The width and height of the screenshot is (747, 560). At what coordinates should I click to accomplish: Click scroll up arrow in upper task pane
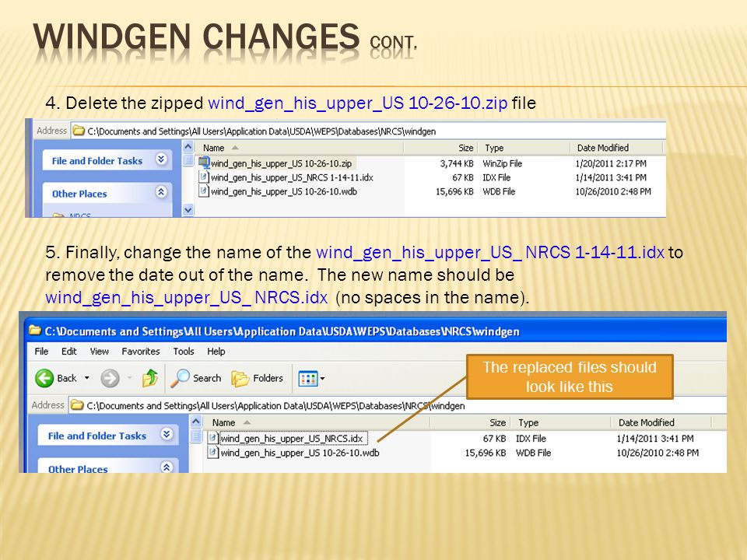pyautogui.click(x=188, y=147)
